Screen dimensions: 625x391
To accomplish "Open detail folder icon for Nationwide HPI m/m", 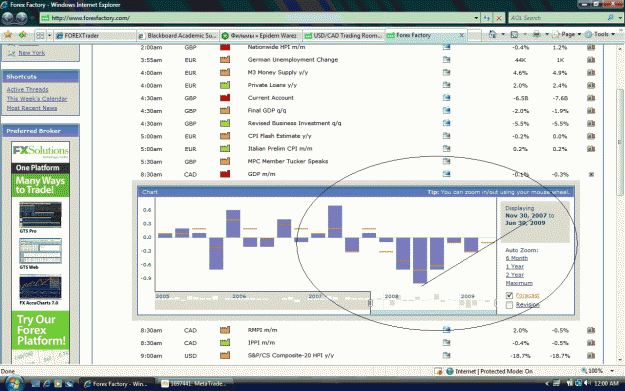I will (446, 47).
